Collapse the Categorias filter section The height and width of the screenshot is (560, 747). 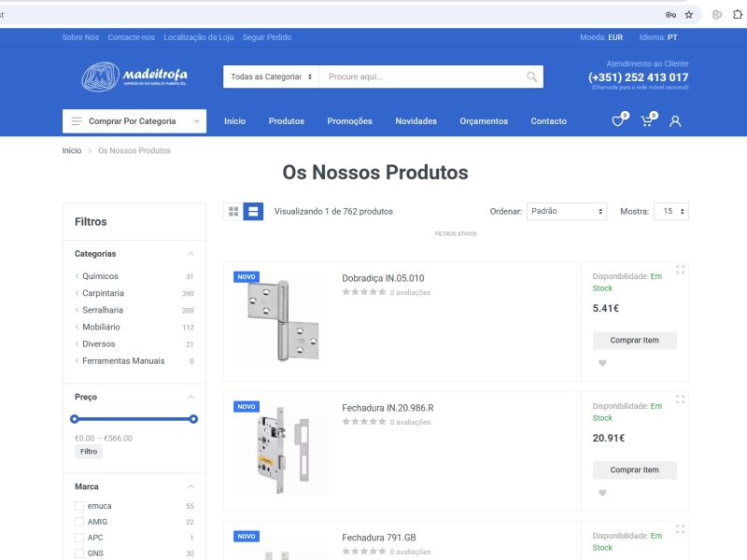(x=190, y=254)
